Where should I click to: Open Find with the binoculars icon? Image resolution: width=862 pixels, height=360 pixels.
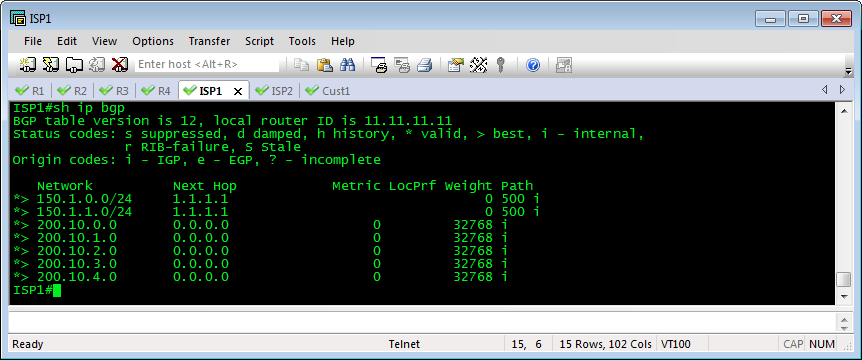pyautogui.click(x=347, y=64)
